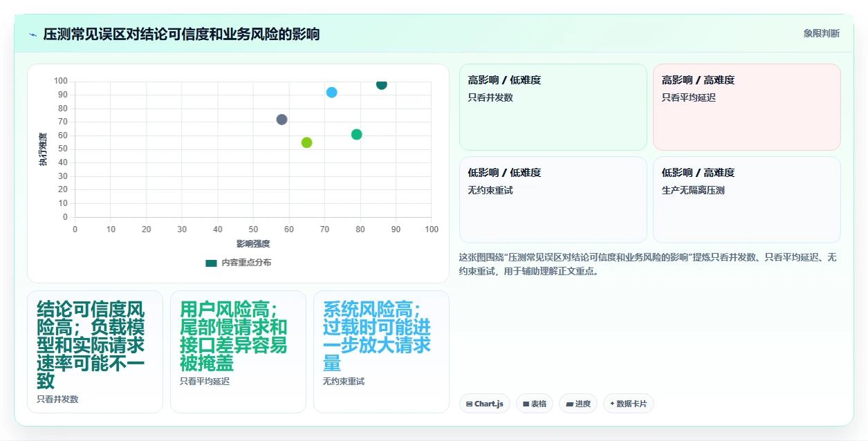
Task: Click the icon in the 数据卡片 tag
Action: 612,404
